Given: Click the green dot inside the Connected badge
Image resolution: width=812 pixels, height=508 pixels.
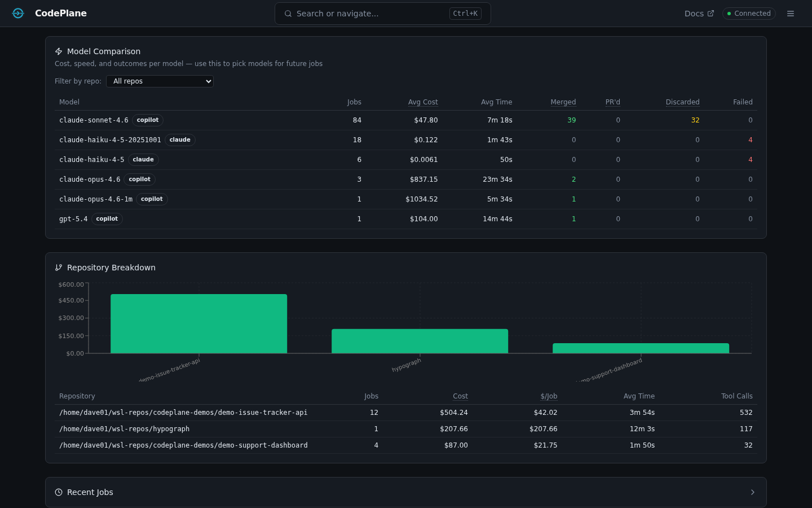Looking at the screenshot, I should tap(729, 13).
